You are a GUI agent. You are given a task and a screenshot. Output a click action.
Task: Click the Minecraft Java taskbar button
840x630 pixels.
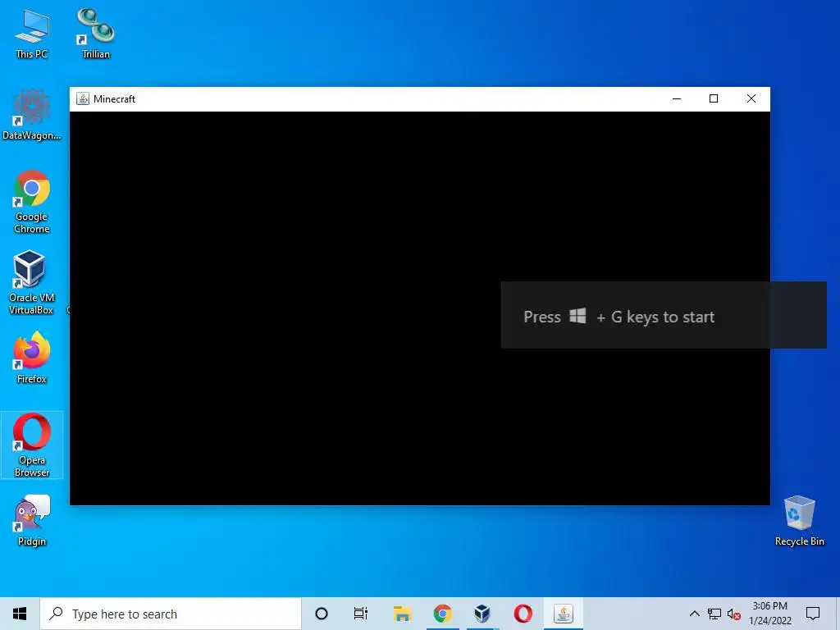[x=563, y=614]
